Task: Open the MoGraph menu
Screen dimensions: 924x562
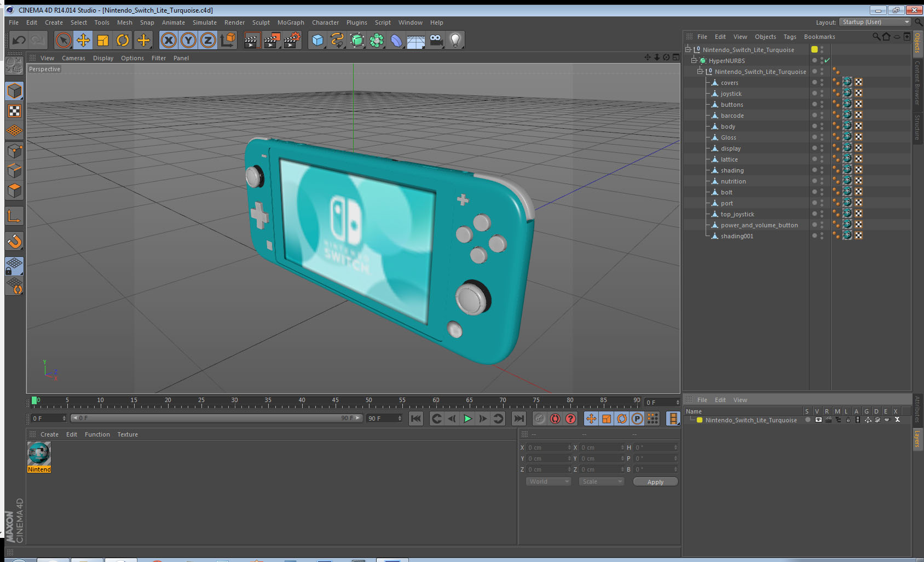Action: point(291,22)
